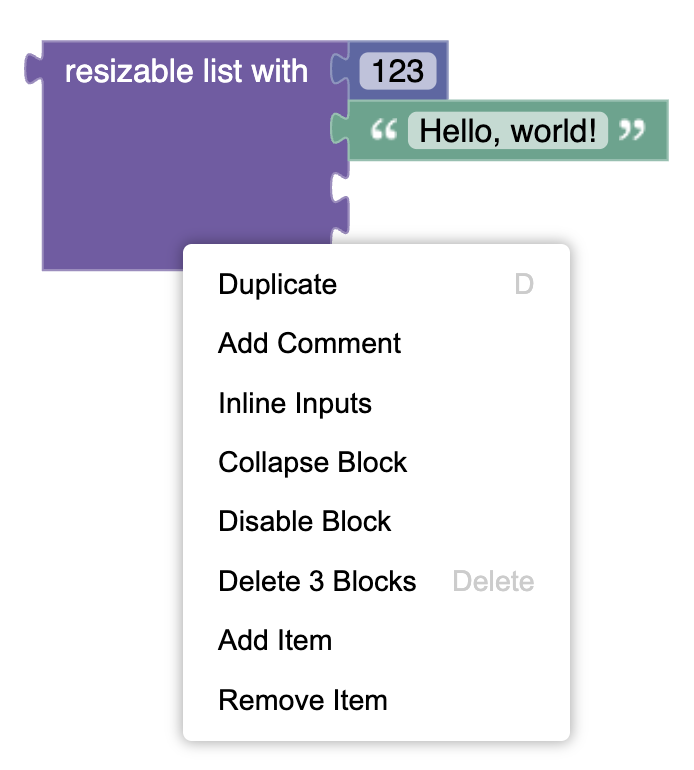694x770 pixels.
Task: Choose Duplicate from the context menu
Action: pyautogui.click(x=376, y=284)
